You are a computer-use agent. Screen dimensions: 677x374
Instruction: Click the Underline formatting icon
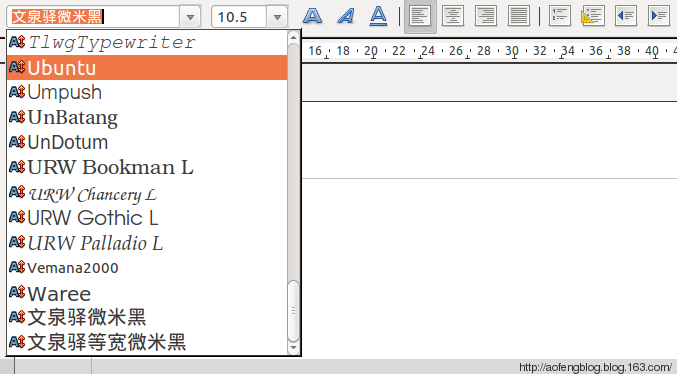point(378,16)
